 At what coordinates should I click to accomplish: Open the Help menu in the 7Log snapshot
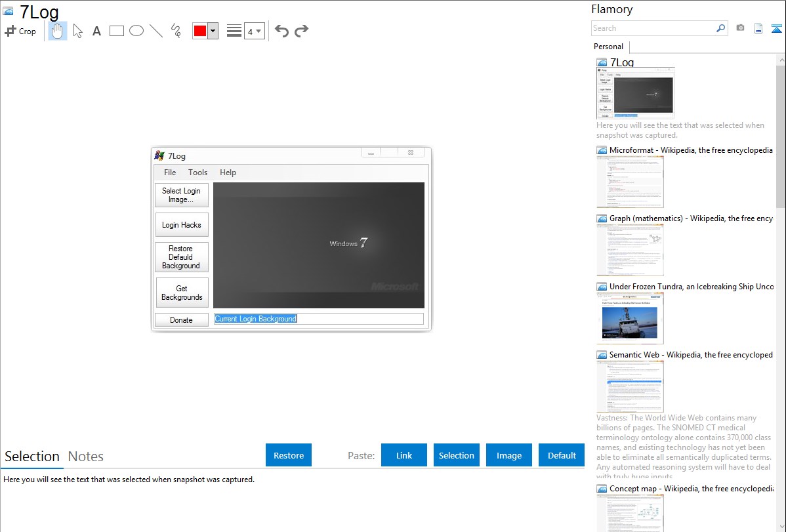pos(228,173)
